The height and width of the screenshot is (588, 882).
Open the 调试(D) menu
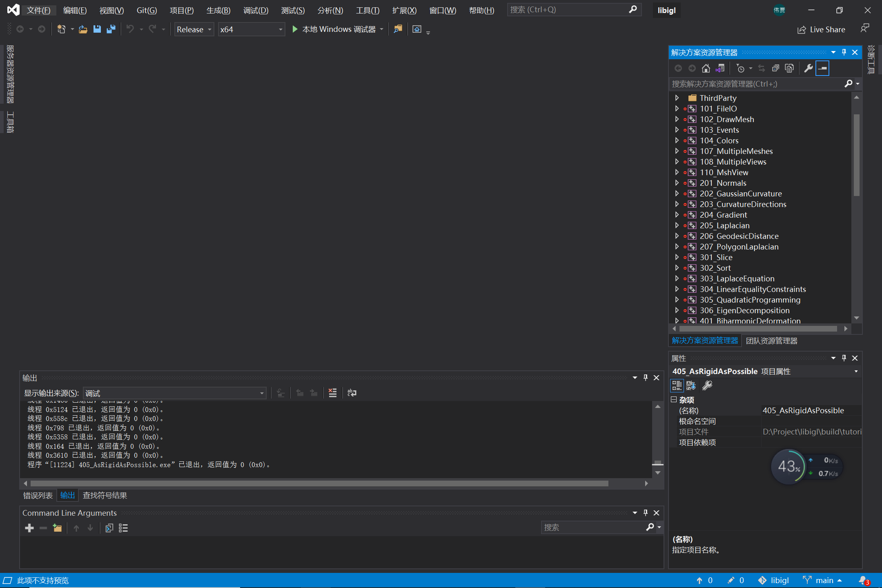(x=256, y=10)
